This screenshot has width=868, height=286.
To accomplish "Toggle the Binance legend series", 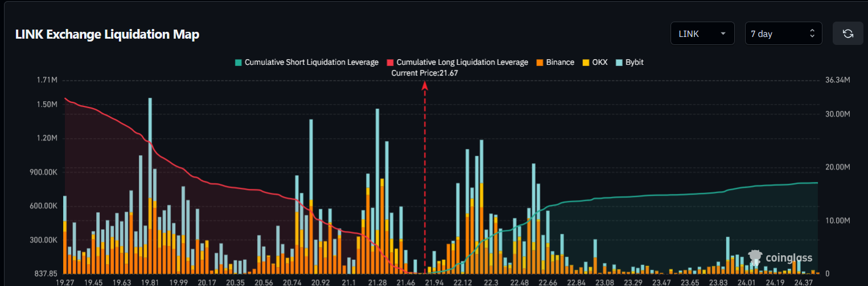I will (555, 62).
